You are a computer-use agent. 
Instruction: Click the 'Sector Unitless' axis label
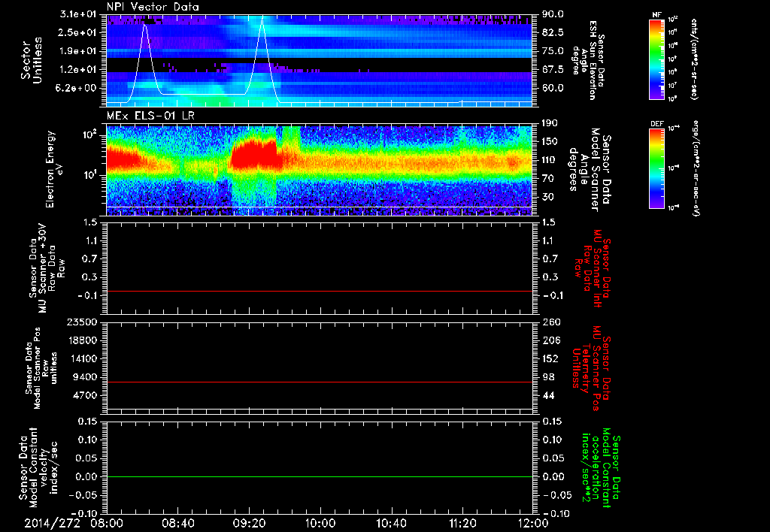(x=32, y=60)
